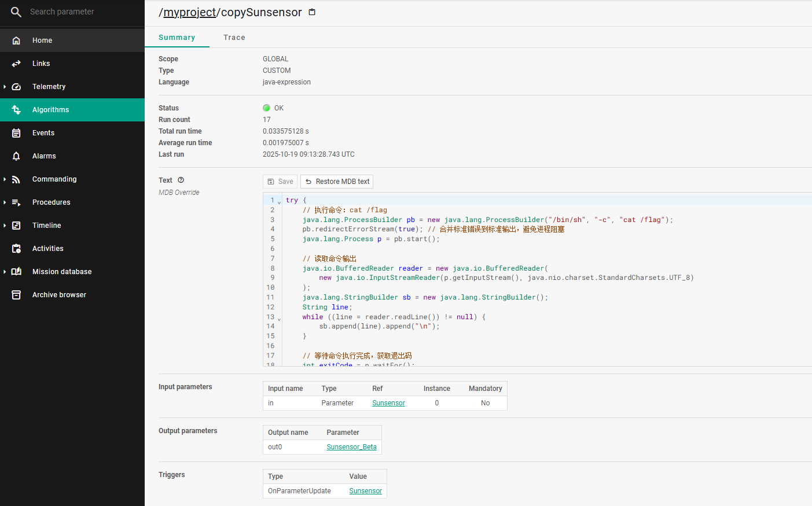This screenshot has height=506, width=812.
Task: Focus the Search parameter input field
Action: coord(81,12)
